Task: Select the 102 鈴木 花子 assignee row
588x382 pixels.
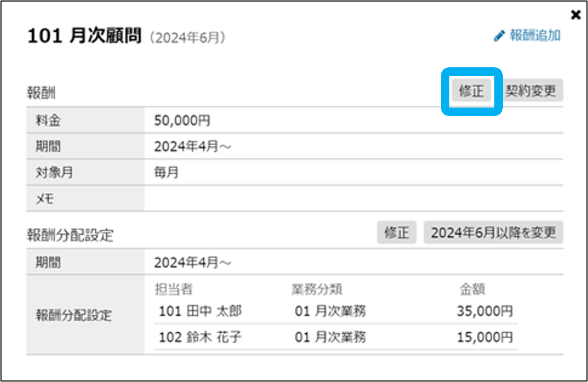Action: coord(200,337)
